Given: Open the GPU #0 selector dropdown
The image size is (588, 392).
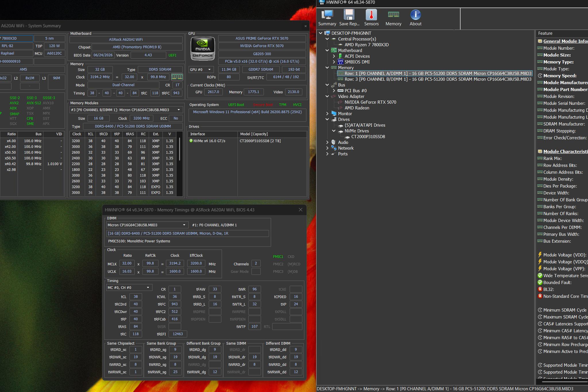Looking at the screenshot, I should point(201,69).
